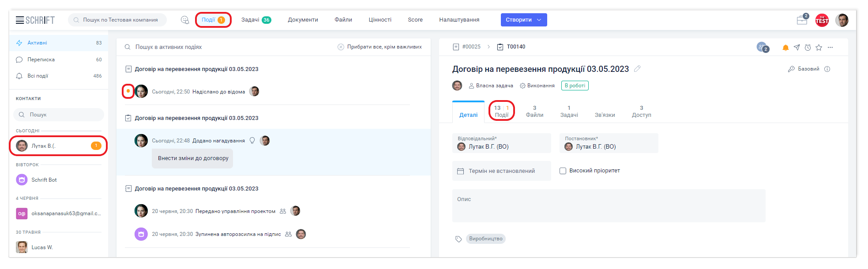868x269 pixels.
Task: Open the Створити dropdown button
Action: pos(523,20)
